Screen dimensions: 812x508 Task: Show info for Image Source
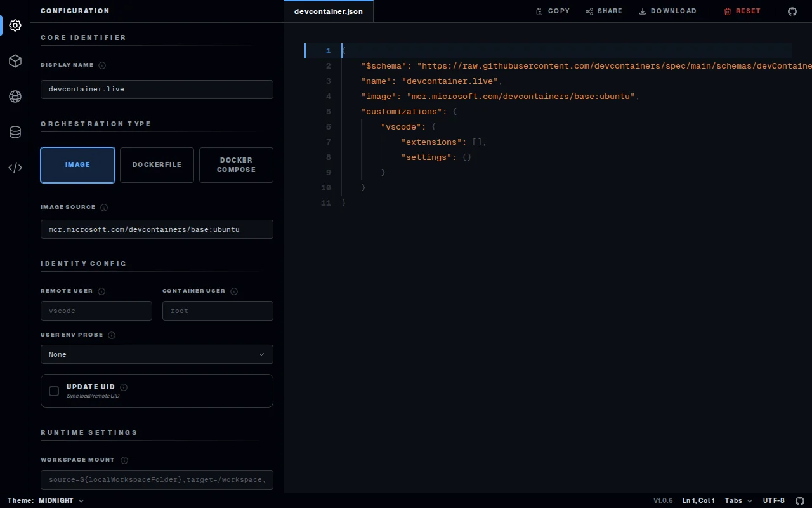tap(104, 208)
